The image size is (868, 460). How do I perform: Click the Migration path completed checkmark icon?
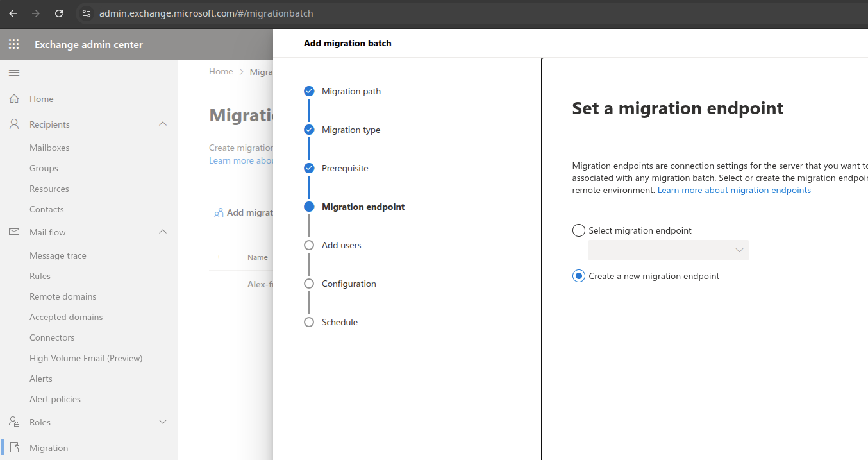pos(309,91)
